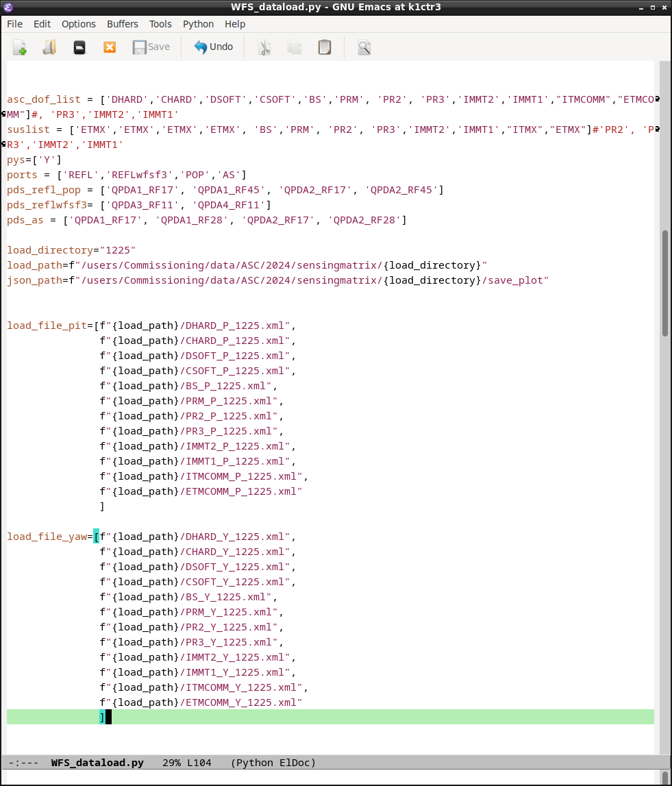Click the json_path variable name
This screenshot has width=672, height=786.
pyautogui.click(x=34, y=280)
